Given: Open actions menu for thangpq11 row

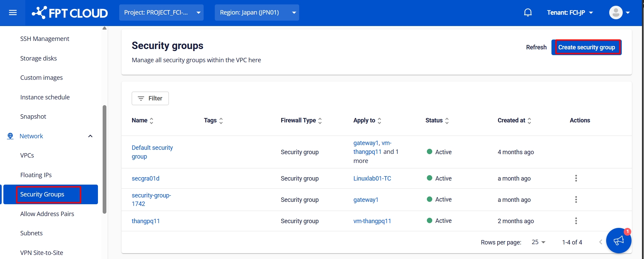Looking at the screenshot, I should [576, 221].
